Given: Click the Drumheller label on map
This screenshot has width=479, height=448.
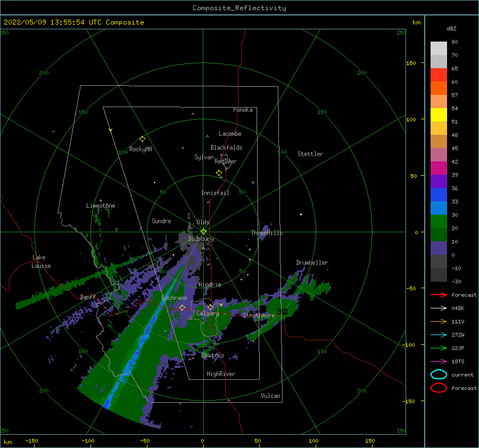Looking at the screenshot, I should [x=312, y=263].
